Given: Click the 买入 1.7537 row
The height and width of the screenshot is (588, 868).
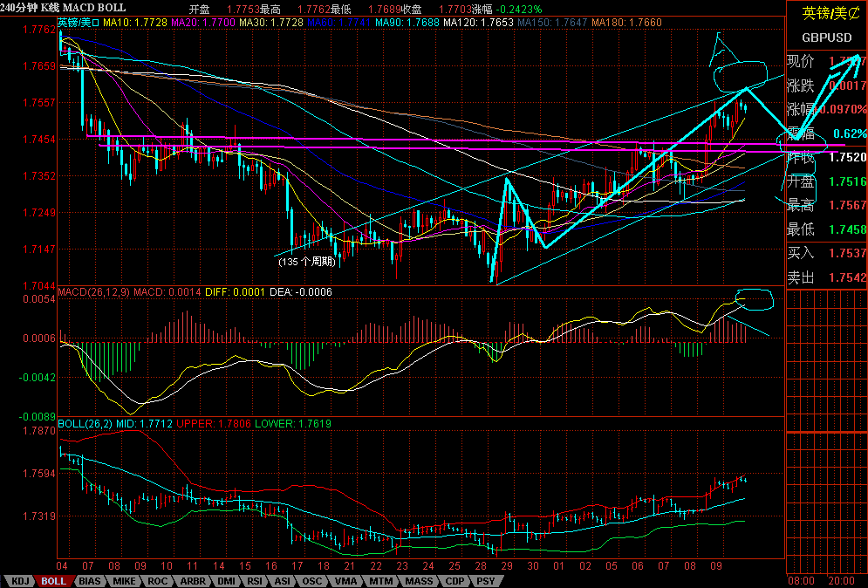Looking at the screenshot, I should [826, 253].
